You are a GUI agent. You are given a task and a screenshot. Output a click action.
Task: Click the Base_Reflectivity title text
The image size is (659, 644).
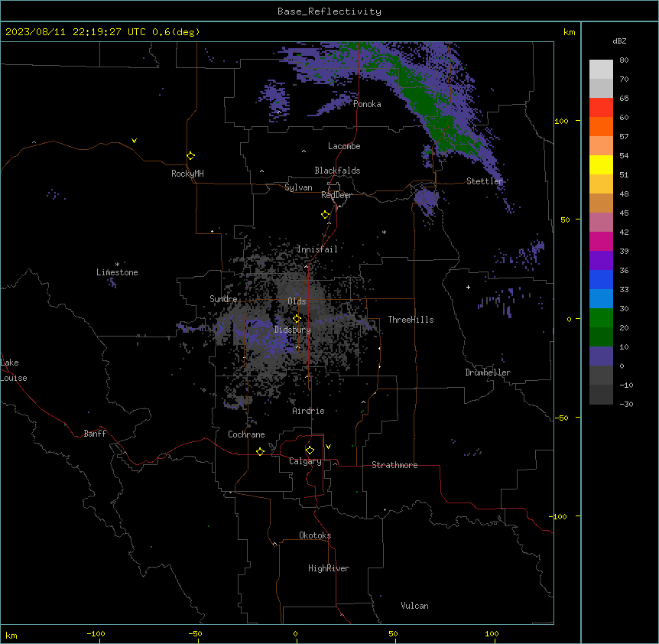click(329, 11)
